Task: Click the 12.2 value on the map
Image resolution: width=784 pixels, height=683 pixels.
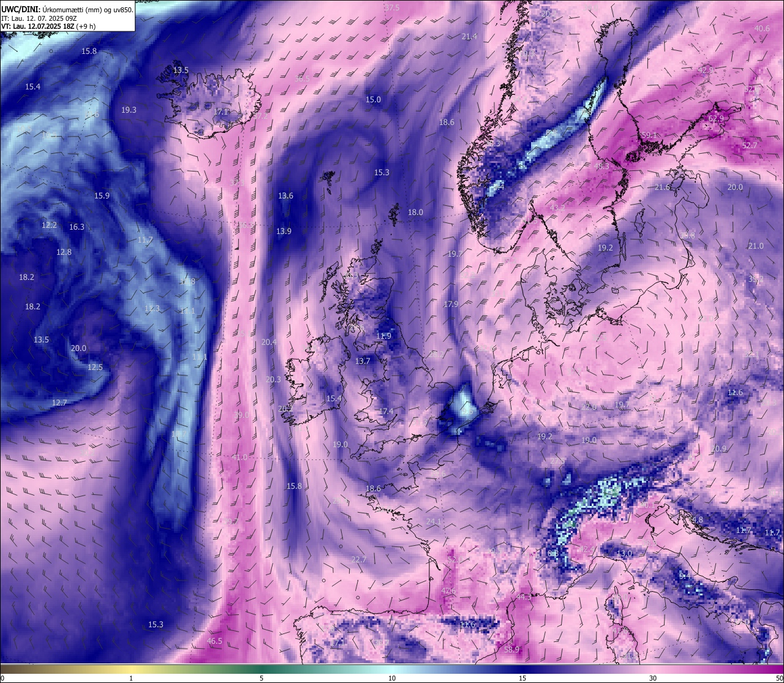Action: coord(49,225)
